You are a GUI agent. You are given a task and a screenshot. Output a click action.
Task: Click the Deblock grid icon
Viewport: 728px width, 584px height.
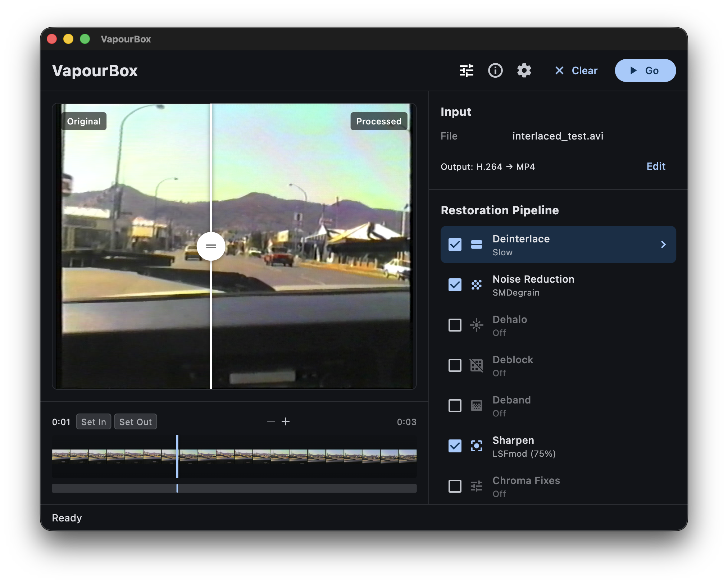click(477, 365)
